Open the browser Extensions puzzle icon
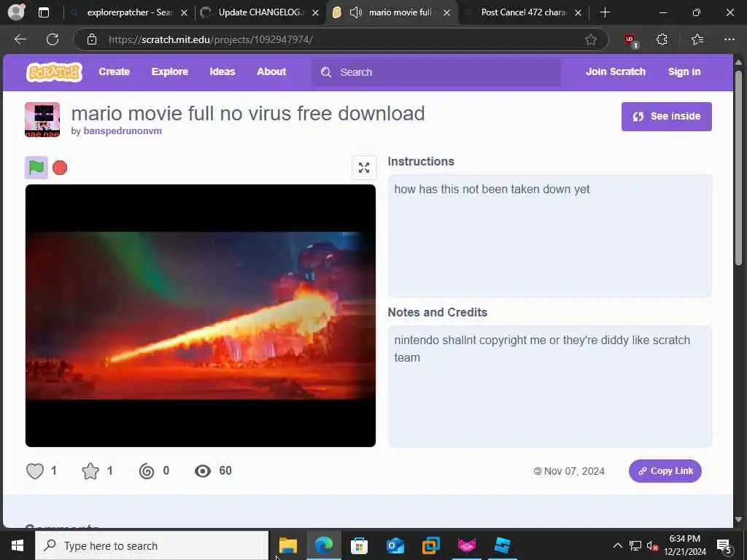 [662, 39]
